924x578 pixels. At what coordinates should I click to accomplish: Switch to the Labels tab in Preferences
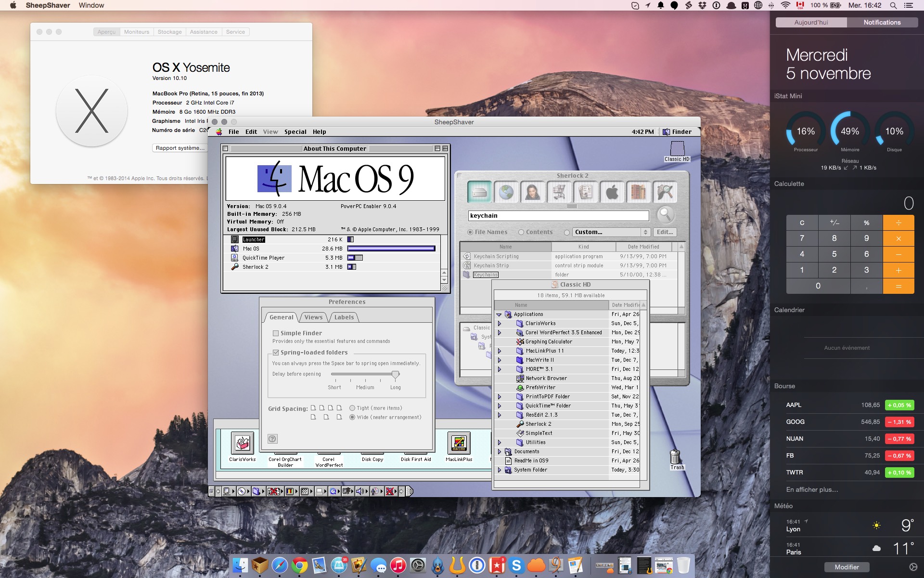coord(345,316)
